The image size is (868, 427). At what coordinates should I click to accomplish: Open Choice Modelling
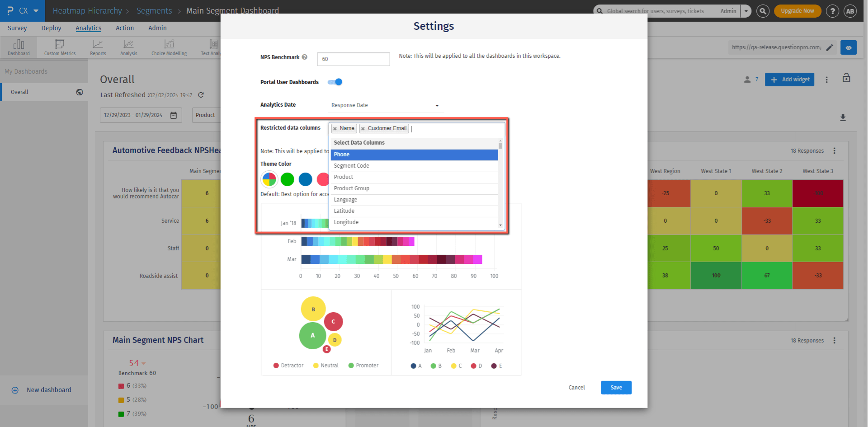169,47
